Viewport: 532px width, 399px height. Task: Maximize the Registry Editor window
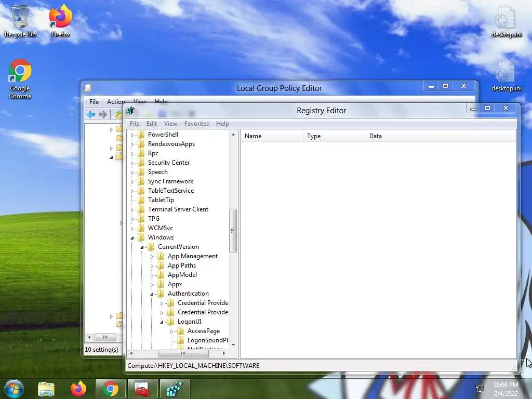487,108
